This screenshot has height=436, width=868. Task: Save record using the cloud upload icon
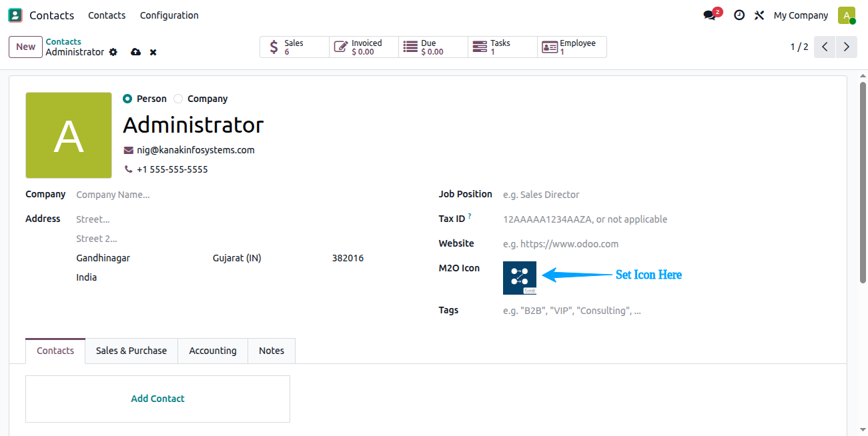click(136, 52)
